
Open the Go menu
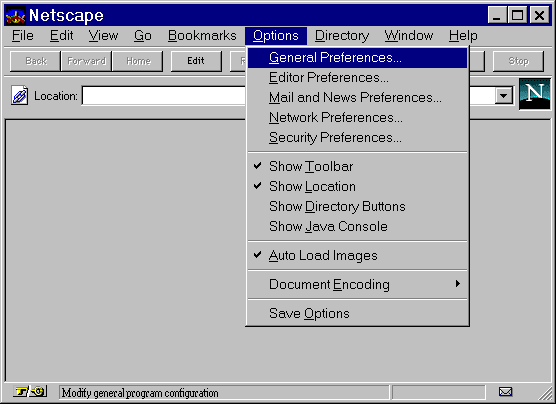(x=143, y=36)
